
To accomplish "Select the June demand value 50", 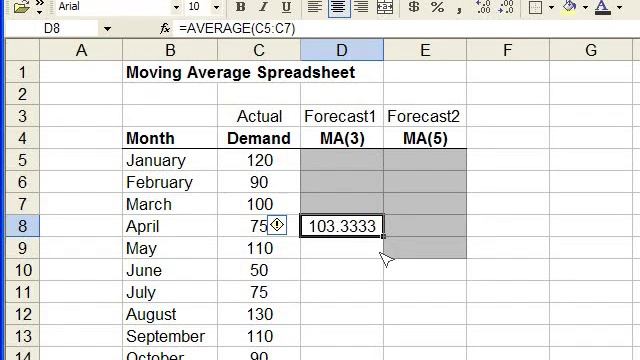I will (259, 270).
